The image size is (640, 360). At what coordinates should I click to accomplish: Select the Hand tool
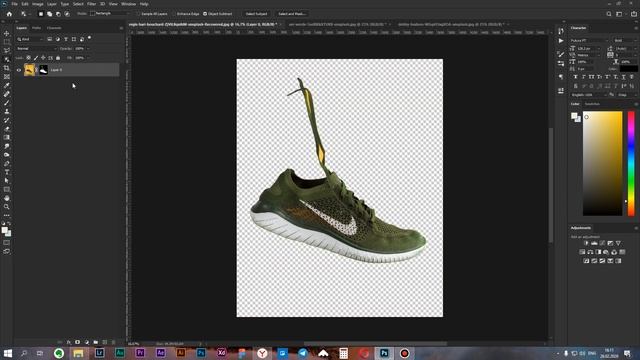pos(7,198)
